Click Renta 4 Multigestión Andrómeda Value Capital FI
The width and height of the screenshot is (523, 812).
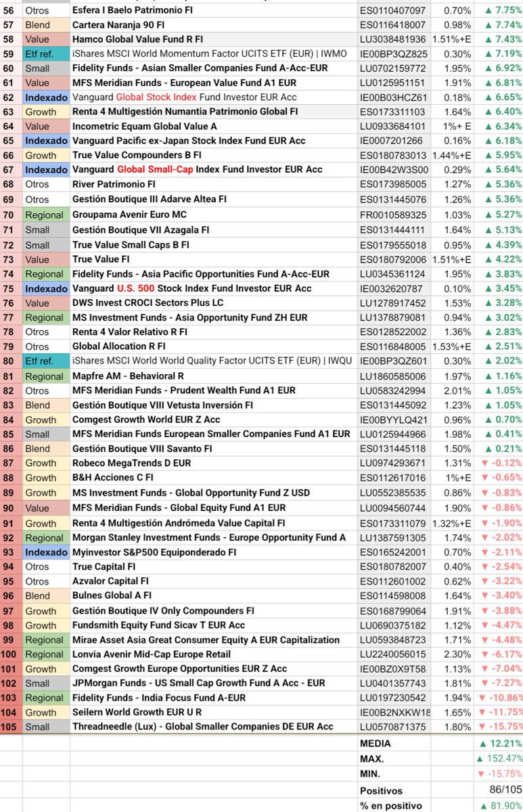tap(179, 523)
